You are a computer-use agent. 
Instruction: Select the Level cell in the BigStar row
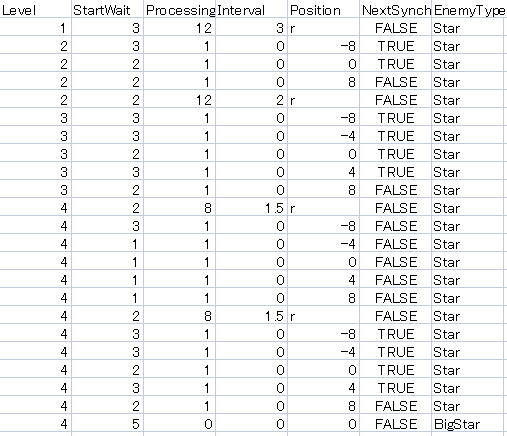click(35, 424)
